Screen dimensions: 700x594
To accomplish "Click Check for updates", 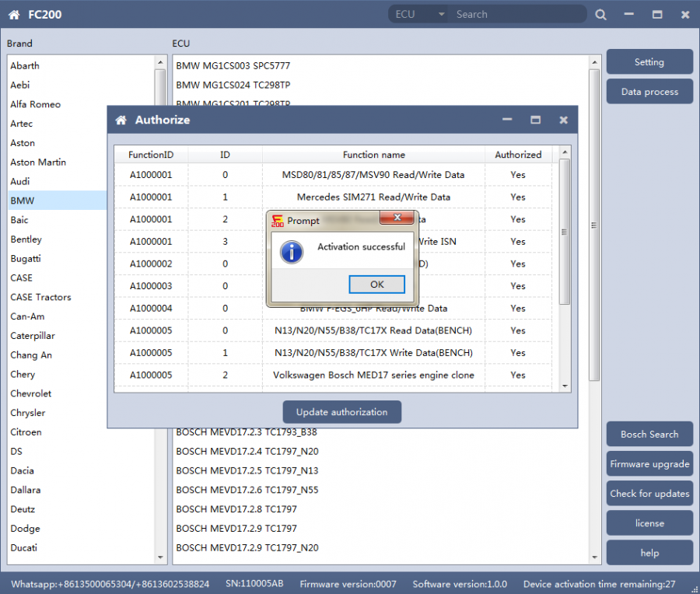I will pyautogui.click(x=649, y=494).
